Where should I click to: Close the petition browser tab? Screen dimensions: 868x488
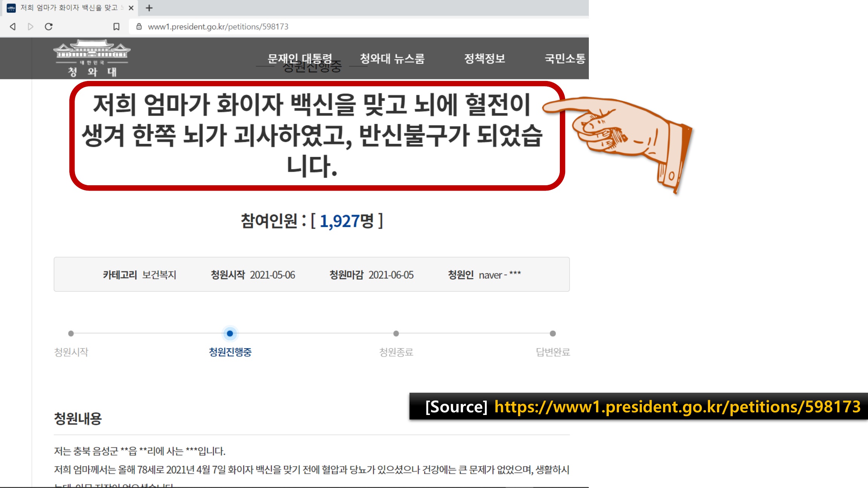[131, 8]
